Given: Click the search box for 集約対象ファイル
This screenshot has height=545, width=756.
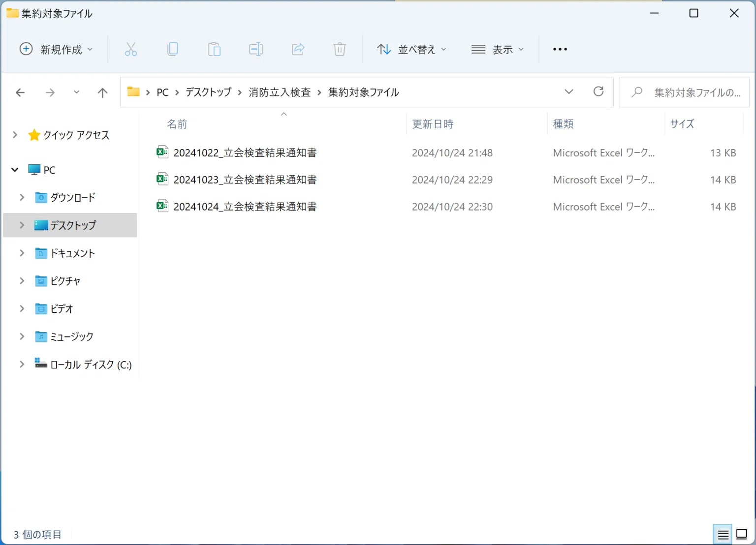Looking at the screenshot, I should (x=684, y=92).
